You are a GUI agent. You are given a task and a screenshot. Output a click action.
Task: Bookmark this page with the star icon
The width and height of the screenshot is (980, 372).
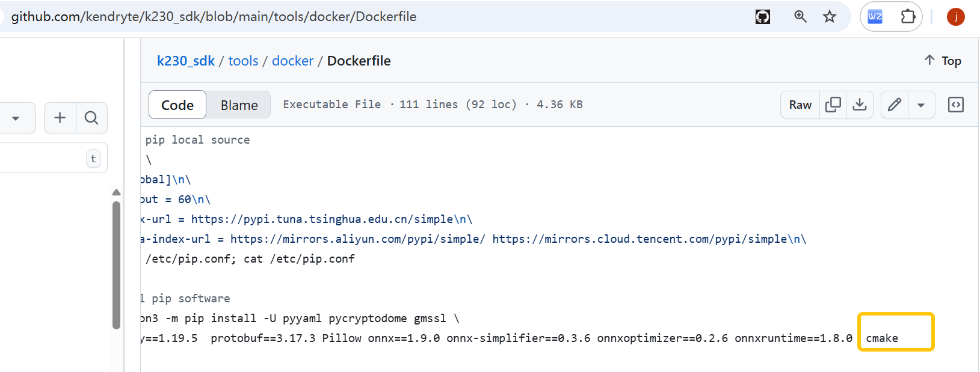point(830,17)
